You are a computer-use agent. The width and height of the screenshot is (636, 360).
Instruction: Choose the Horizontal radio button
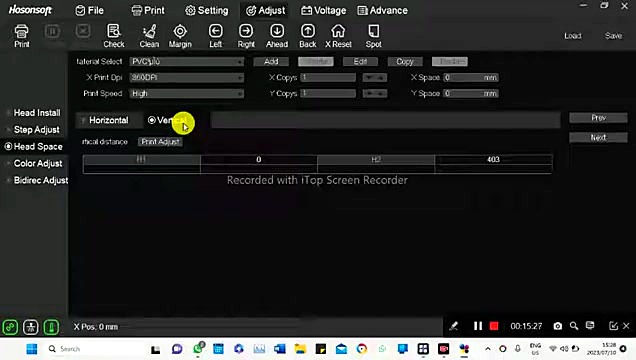[x=104, y=120]
